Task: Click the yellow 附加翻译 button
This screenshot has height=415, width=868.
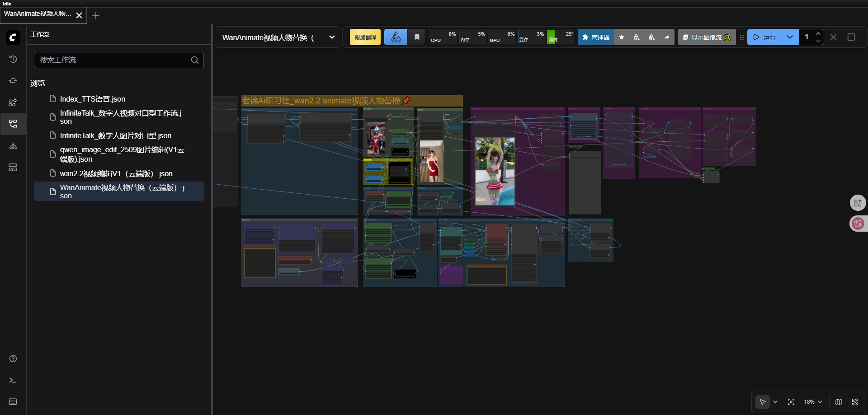Action: 365,37
